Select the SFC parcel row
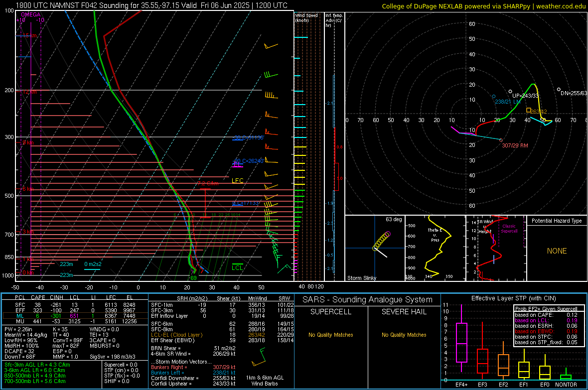 [75, 305]
